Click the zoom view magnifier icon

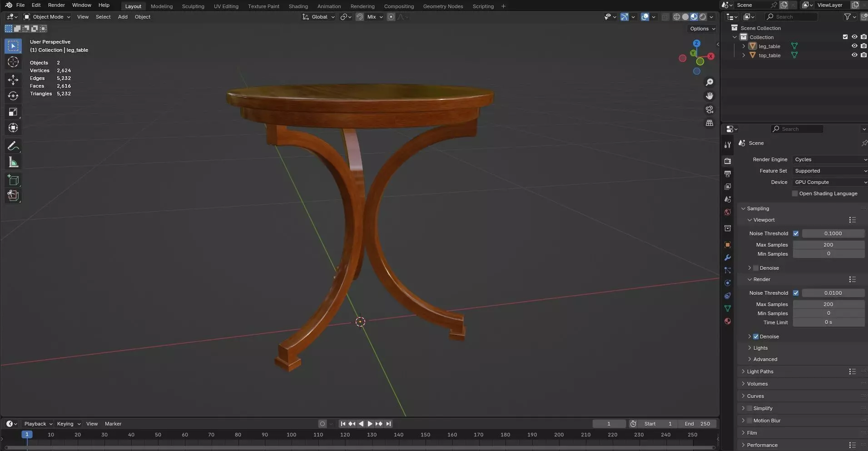click(709, 82)
